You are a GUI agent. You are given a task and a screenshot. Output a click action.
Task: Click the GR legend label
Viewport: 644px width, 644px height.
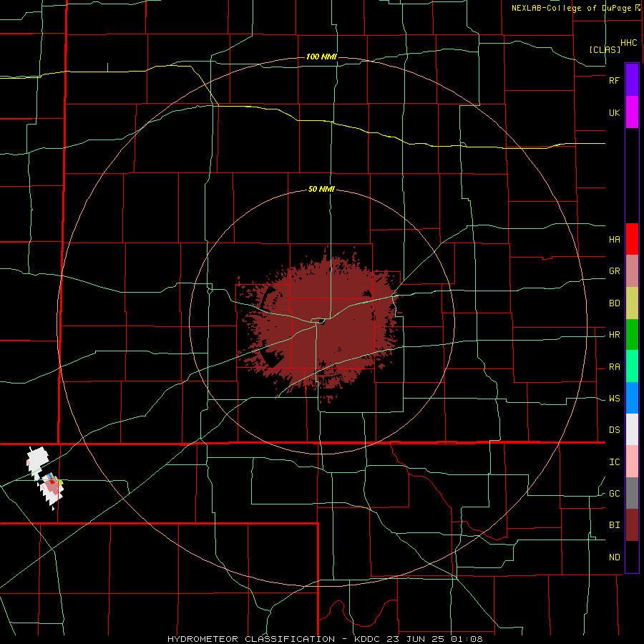[x=615, y=271]
